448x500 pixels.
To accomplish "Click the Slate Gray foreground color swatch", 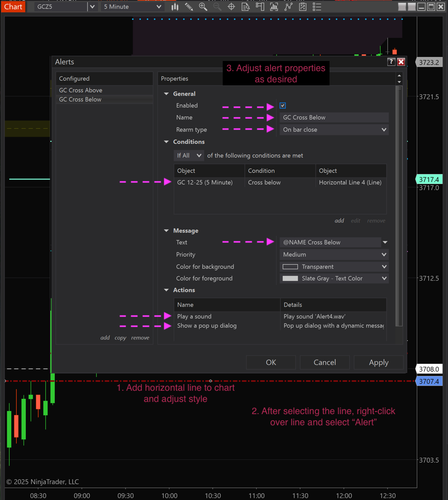I will click(290, 278).
